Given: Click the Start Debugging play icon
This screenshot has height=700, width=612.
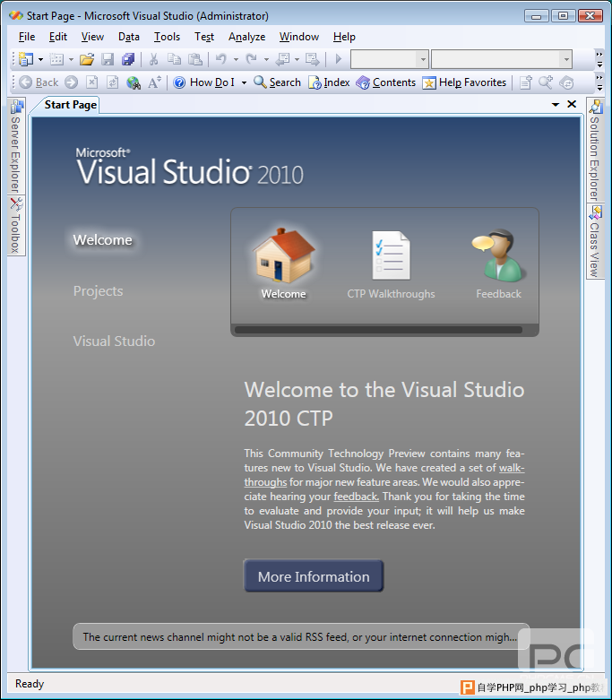Looking at the screenshot, I should pyautogui.click(x=339, y=59).
